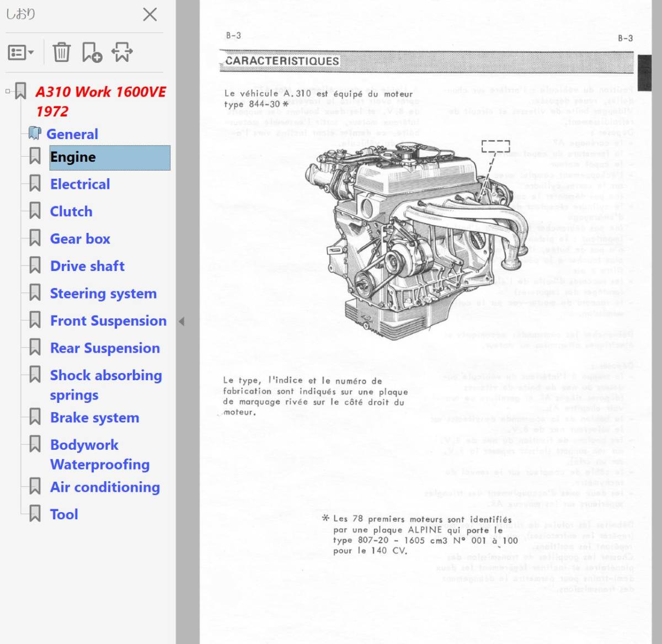Click the しおり panel title
This screenshot has height=644, width=662.
(x=20, y=14)
